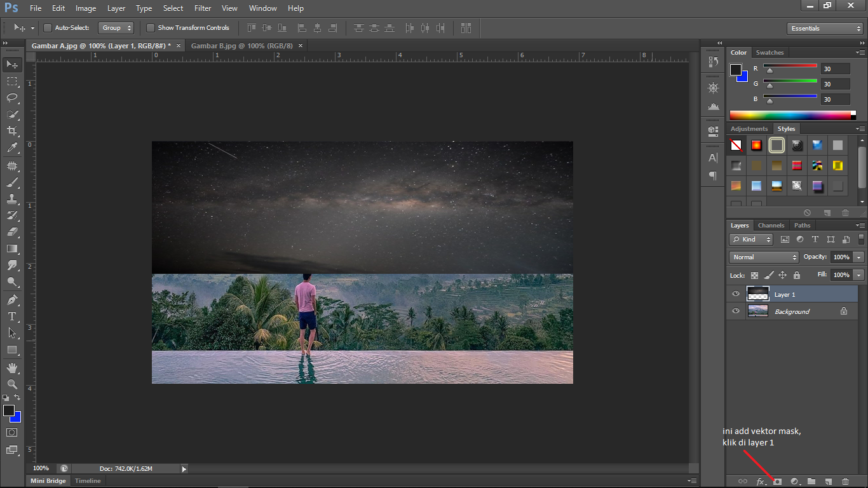Open the Essentials workspace dropdown
The width and height of the screenshot is (868, 488).
tap(825, 29)
